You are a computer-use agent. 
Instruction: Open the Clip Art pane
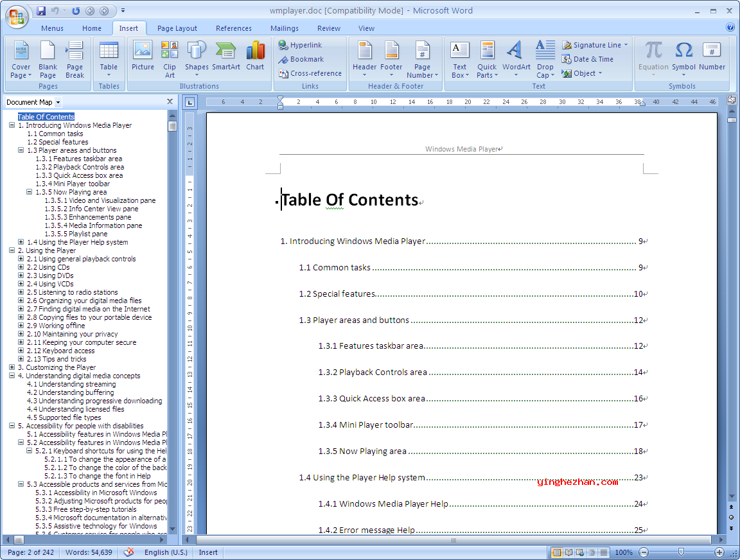point(170,60)
